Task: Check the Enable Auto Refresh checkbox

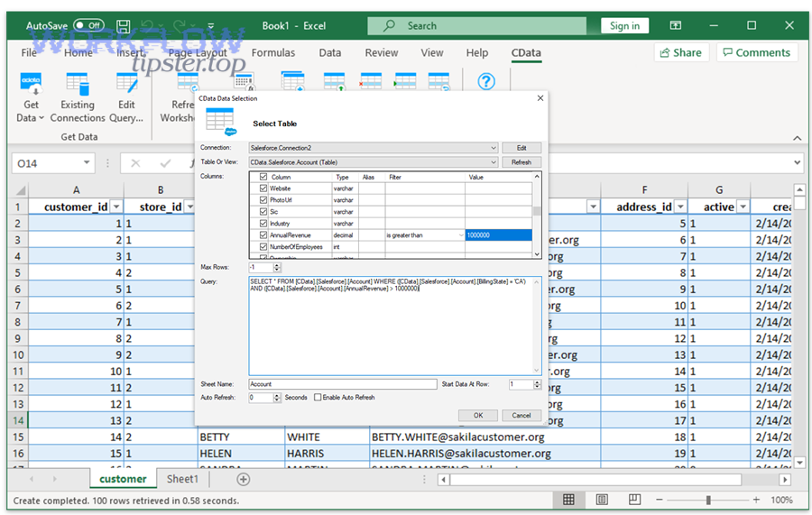Action: pos(318,397)
